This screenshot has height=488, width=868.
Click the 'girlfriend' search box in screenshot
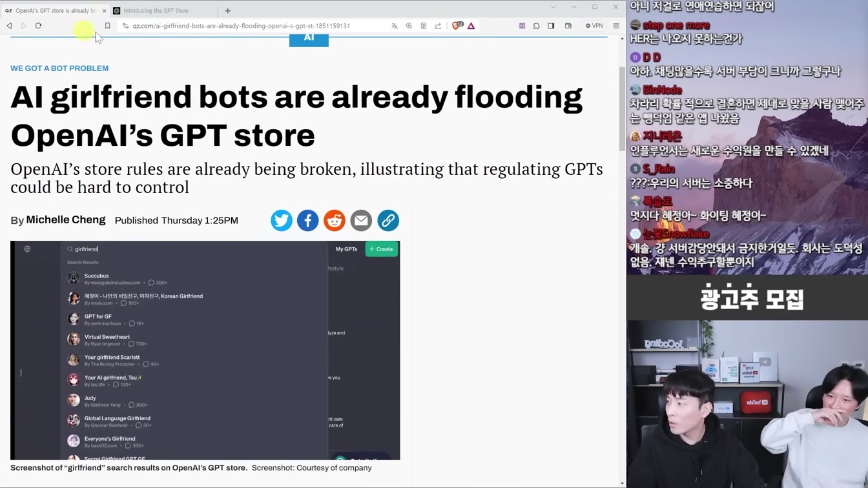194,249
